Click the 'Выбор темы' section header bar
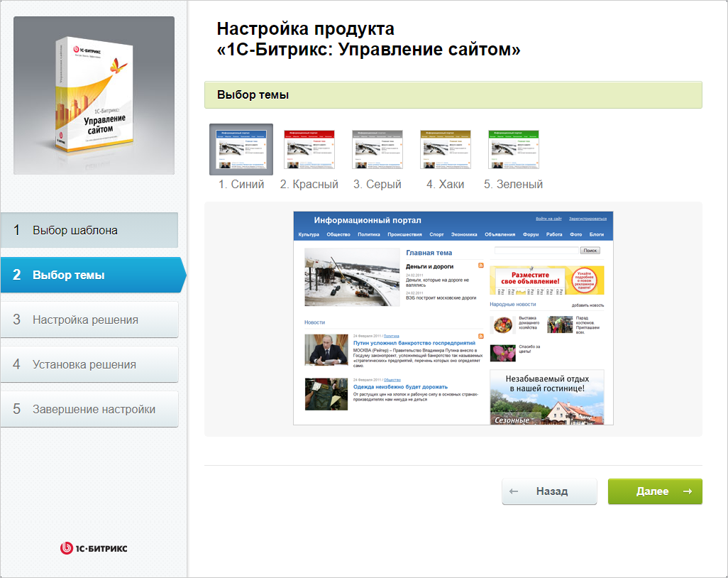 [453, 95]
